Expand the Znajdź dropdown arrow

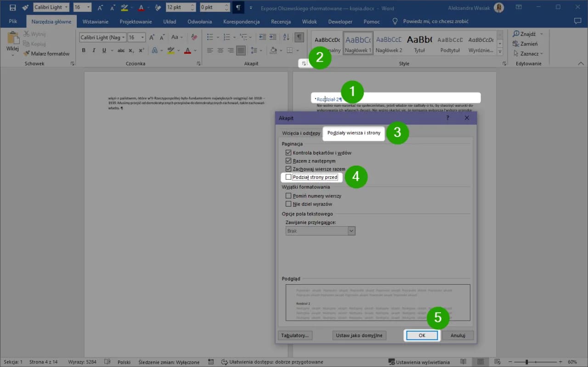(x=541, y=34)
